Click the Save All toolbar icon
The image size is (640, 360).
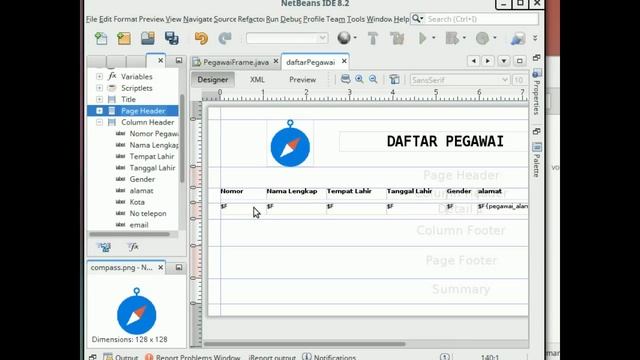(172, 38)
